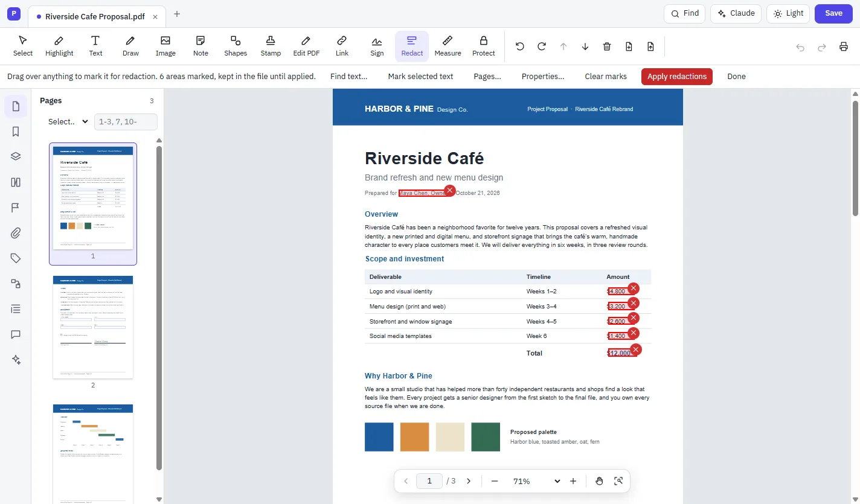Open page 2 thumbnail
The height and width of the screenshot is (504, 860).
click(x=93, y=327)
